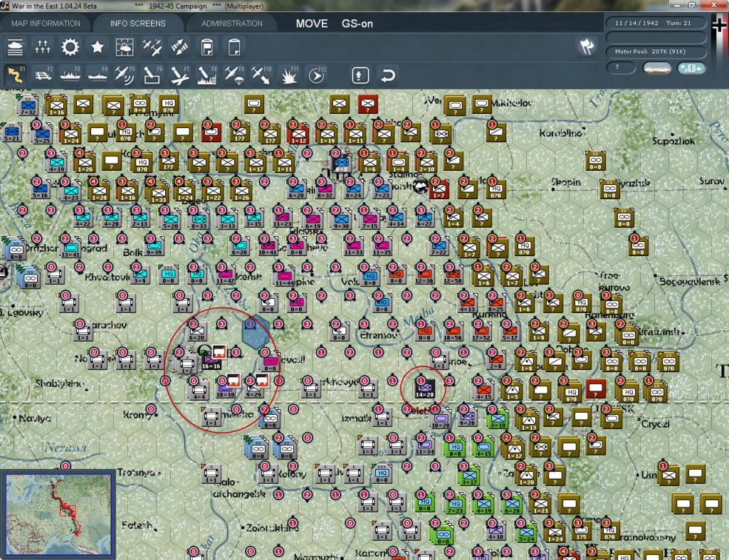
Task: Switch to Air Recon mode (F5)
Action: (x=125, y=75)
